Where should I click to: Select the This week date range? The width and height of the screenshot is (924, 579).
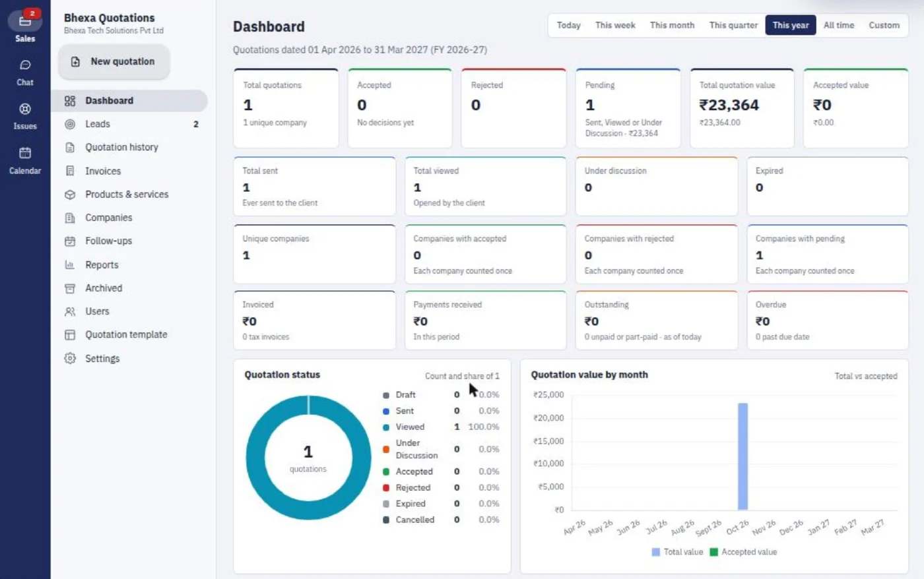pyautogui.click(x=615, y=25)
